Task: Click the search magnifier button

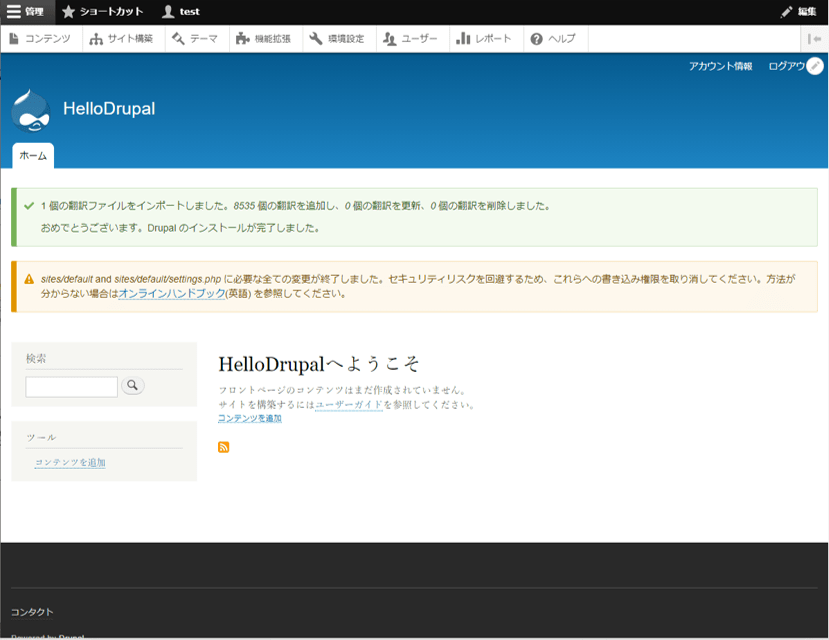Action: tap(133, 385)
